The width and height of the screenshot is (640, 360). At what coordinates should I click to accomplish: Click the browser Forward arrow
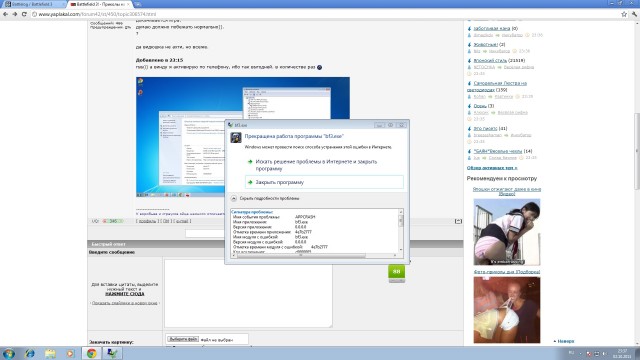15,14
